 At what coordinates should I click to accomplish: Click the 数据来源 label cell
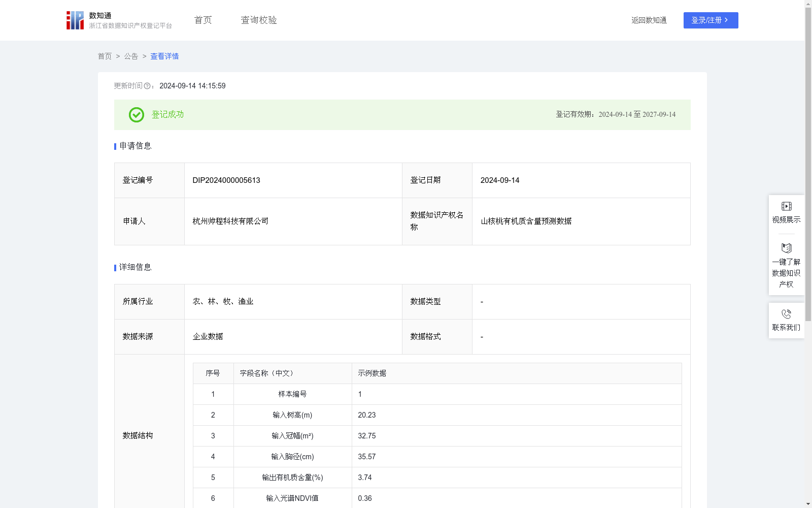149,337
